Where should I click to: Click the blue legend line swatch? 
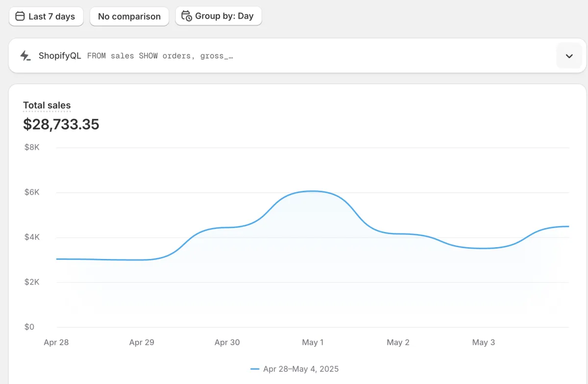[x=255, y=369]
